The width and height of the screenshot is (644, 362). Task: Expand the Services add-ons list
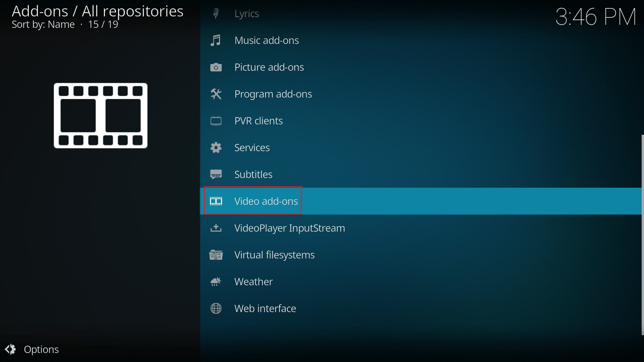click(x=252, y=147)
